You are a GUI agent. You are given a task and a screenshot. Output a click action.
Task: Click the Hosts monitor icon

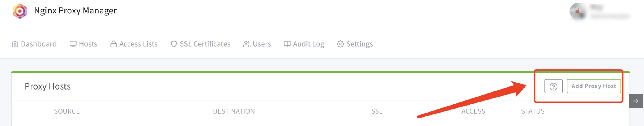tap(73, 44)
